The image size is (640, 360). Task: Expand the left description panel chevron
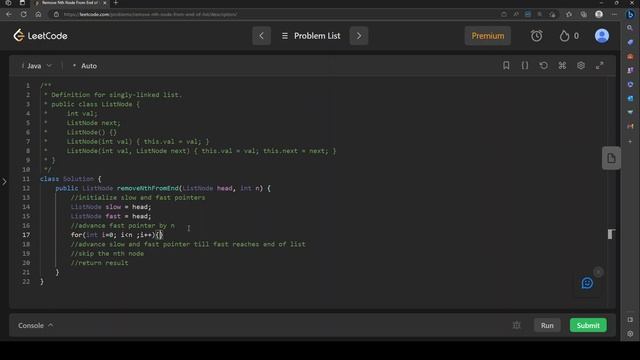(4, 182)
